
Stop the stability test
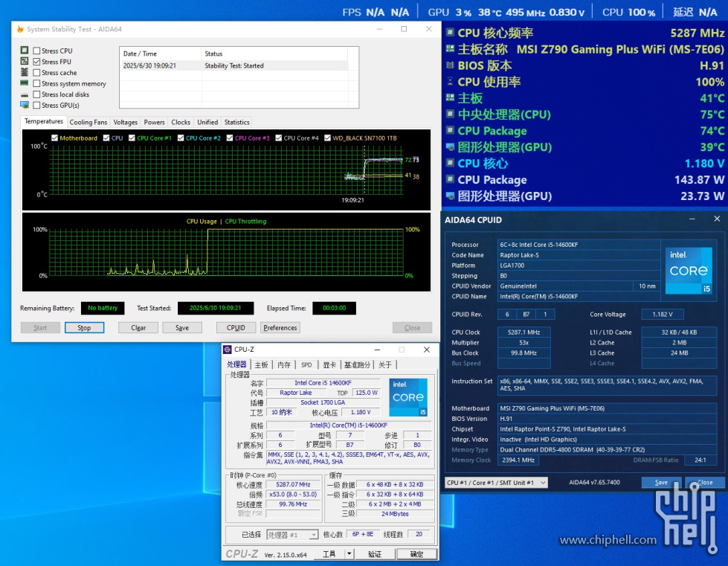tap(84, 328)
